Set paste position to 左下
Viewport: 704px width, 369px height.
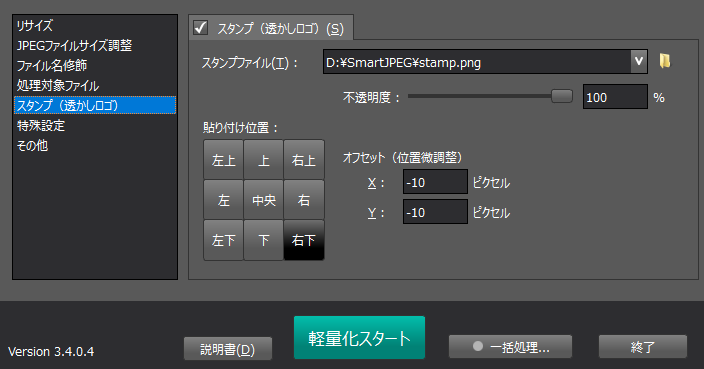(x=224, y=240)
